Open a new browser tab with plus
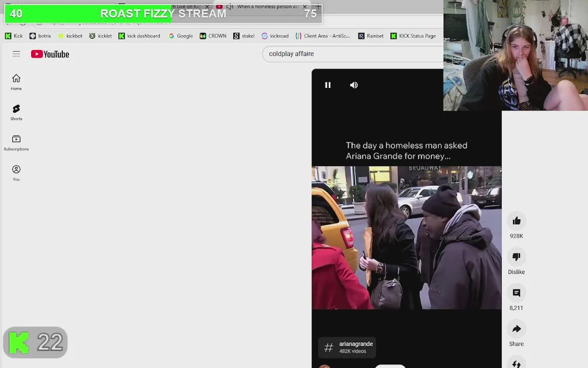The image size is (588, 368). (x=318, y=6)
